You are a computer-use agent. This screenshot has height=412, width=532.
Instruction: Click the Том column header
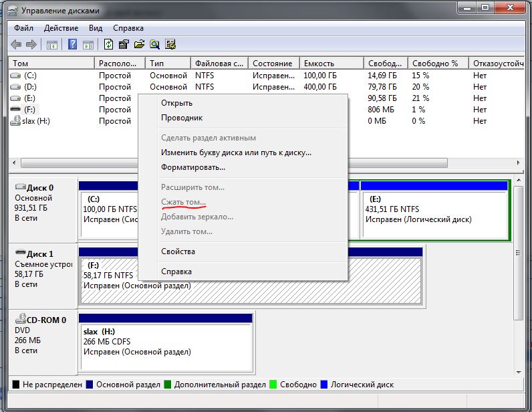pyautogui.click(x=21, y=64)
